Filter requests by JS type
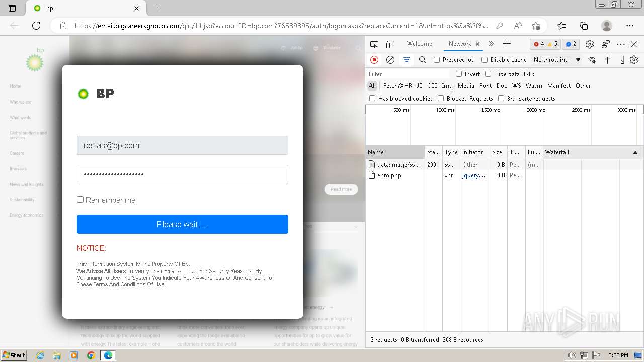644x362 pixels. click(x=420, y=86)
